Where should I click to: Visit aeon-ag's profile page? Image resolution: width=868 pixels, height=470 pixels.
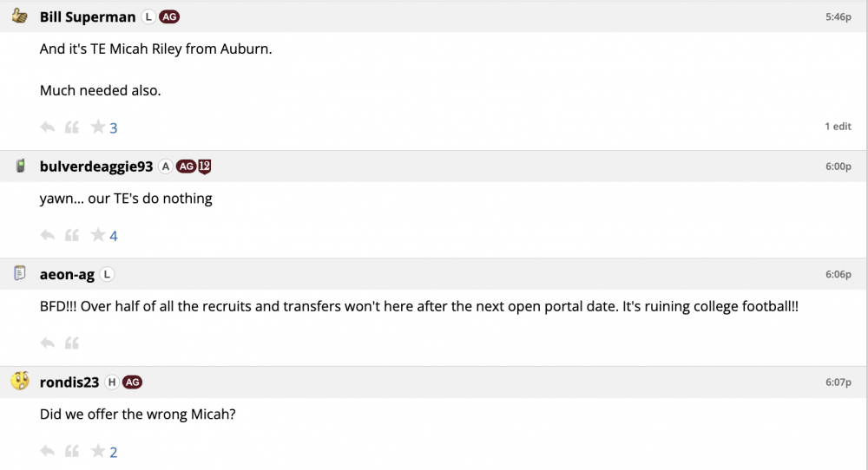(67, 274)
